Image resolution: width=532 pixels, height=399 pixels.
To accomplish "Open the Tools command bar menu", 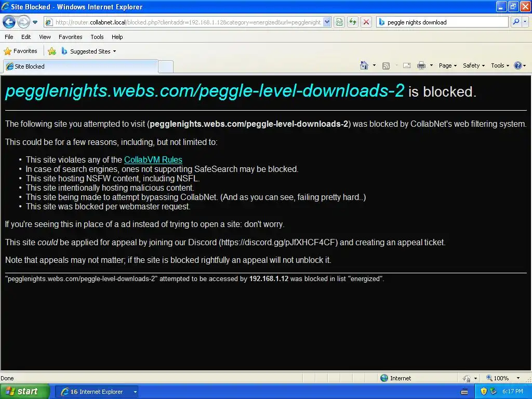I will [500, 65].
